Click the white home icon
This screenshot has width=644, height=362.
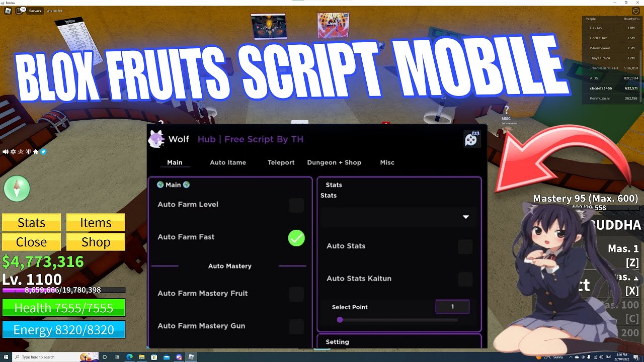pos(36,151)
